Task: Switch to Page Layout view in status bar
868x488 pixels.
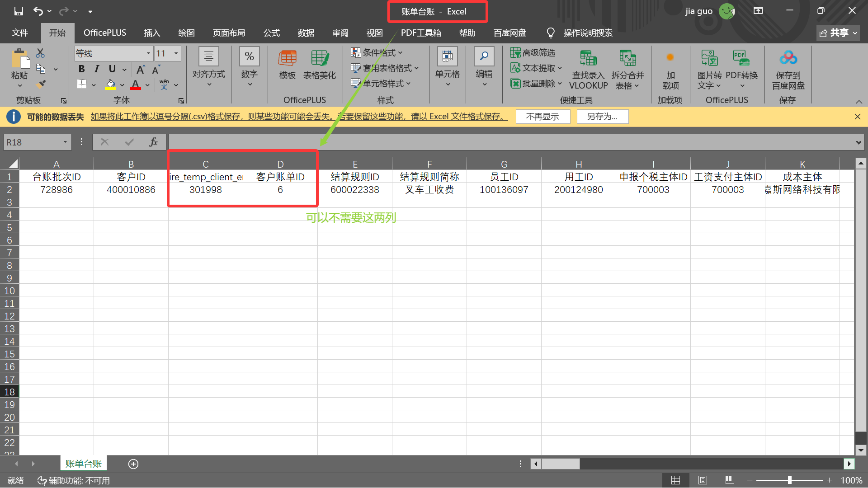Action: click(703, 480)
